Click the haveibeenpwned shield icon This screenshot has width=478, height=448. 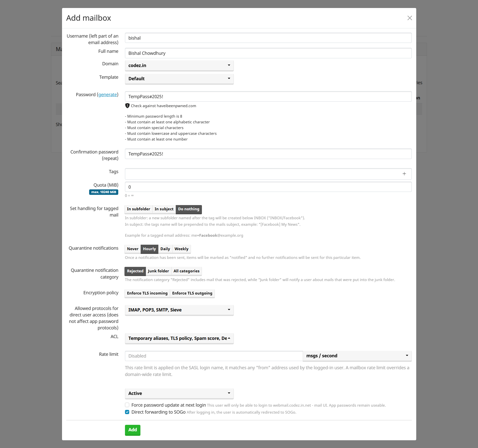pos(127,106)
